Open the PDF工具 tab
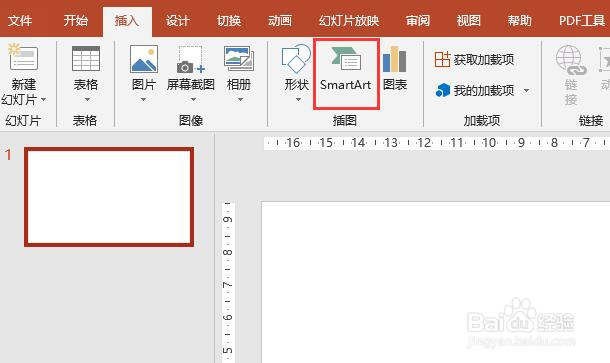Image resolution: width=610 pixels, height=363 pixels. pyautogui.click(x=582, y=20)
